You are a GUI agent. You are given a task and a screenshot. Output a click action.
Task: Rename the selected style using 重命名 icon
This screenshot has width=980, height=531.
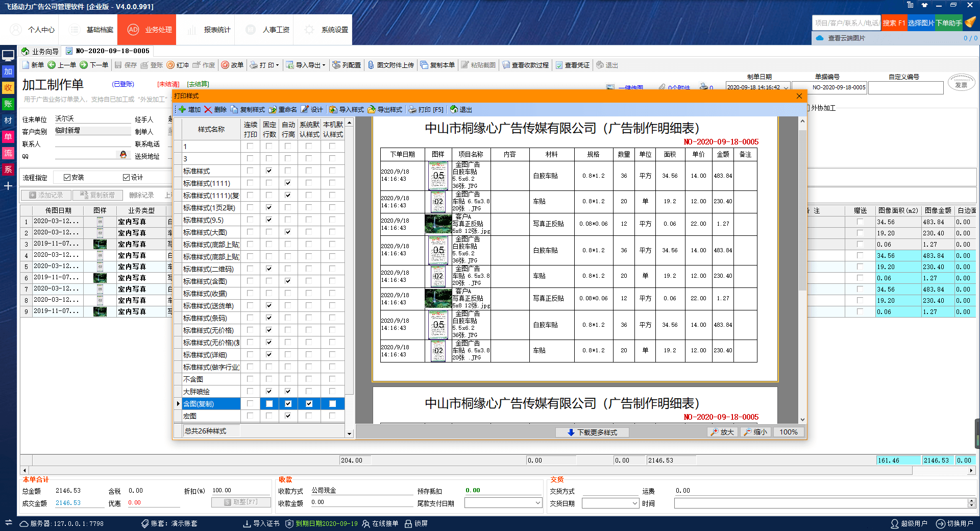click(x=282, y=109)
